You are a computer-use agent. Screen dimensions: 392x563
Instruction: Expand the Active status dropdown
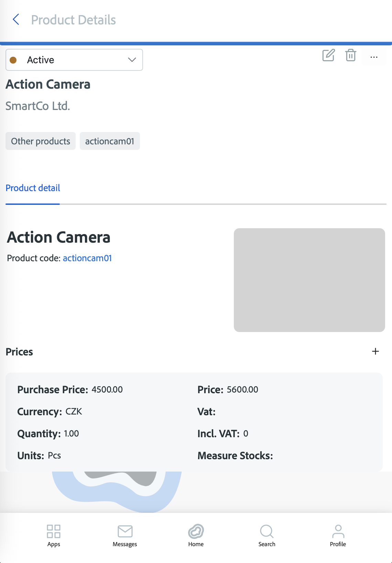(x=74, y=60)
